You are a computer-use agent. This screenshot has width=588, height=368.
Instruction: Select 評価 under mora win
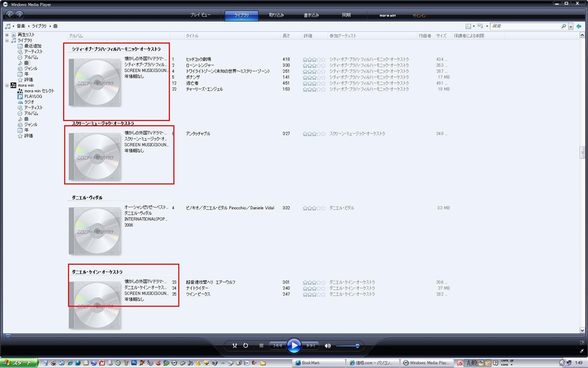point(29,135)
